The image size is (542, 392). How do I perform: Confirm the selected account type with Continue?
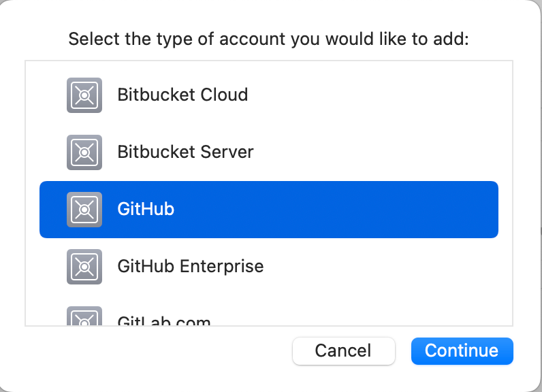click(x=462, y=351)
